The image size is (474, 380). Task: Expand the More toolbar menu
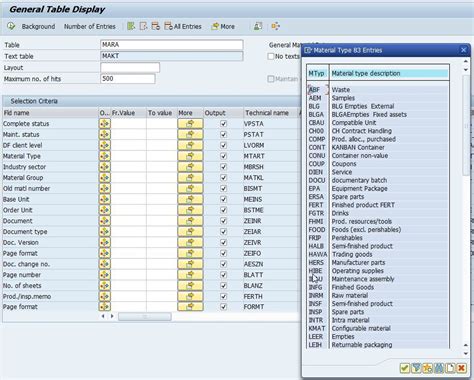223,26
